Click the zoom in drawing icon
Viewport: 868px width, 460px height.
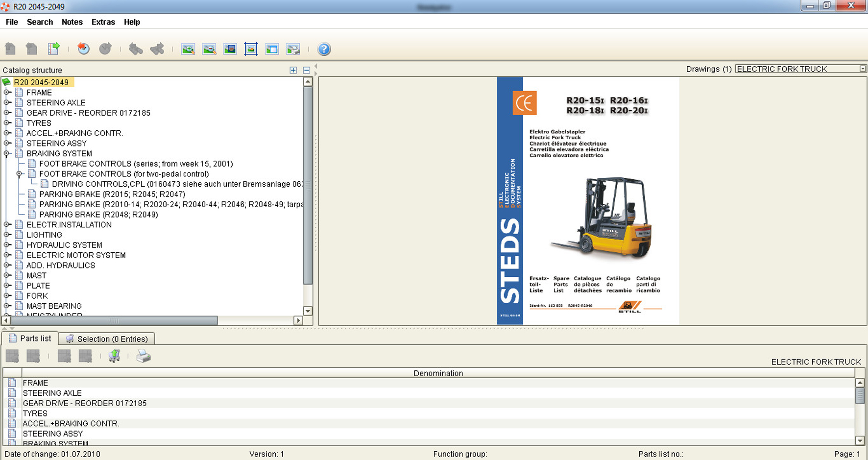[188, 49]
